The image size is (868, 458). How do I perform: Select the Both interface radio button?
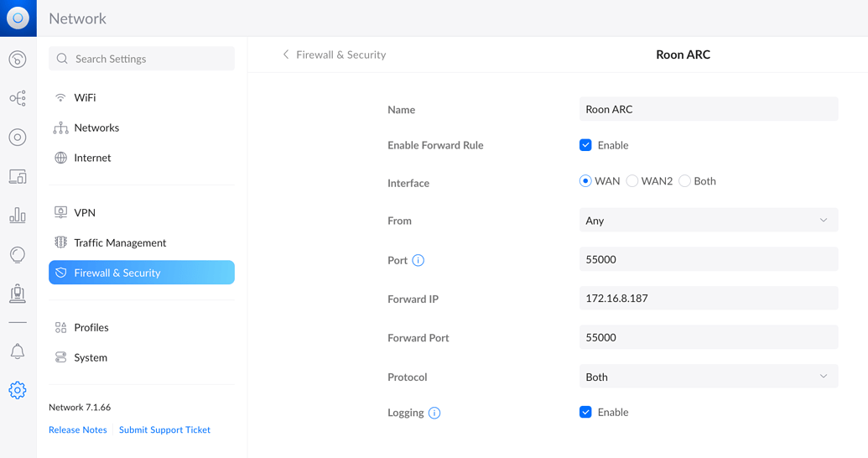point(685,181)
